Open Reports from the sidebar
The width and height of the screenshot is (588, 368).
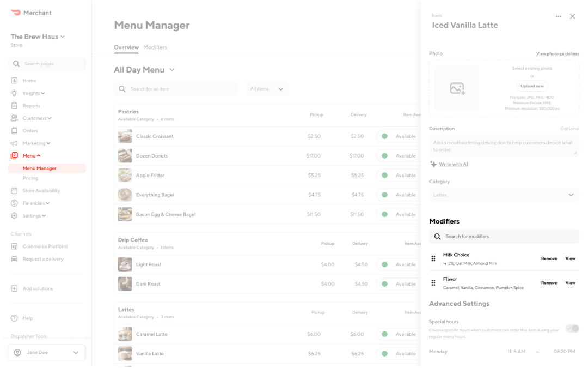[31, 106]
